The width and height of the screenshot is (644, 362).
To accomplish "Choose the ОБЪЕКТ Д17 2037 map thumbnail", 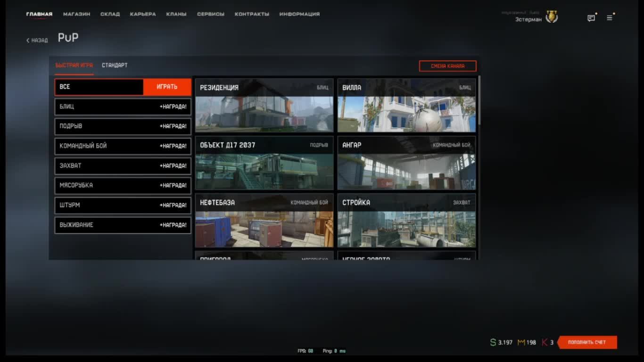I will [264, 163].
